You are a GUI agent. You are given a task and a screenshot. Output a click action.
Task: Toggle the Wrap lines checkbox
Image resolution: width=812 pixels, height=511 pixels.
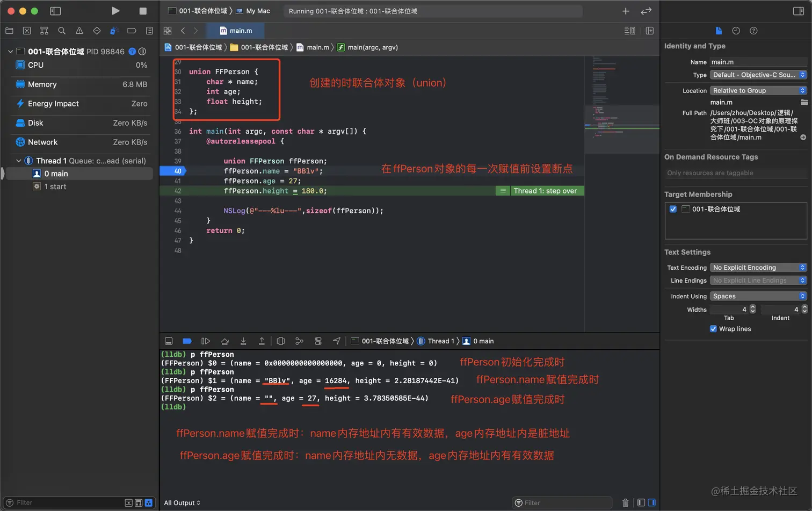click(x=713, y=329)
